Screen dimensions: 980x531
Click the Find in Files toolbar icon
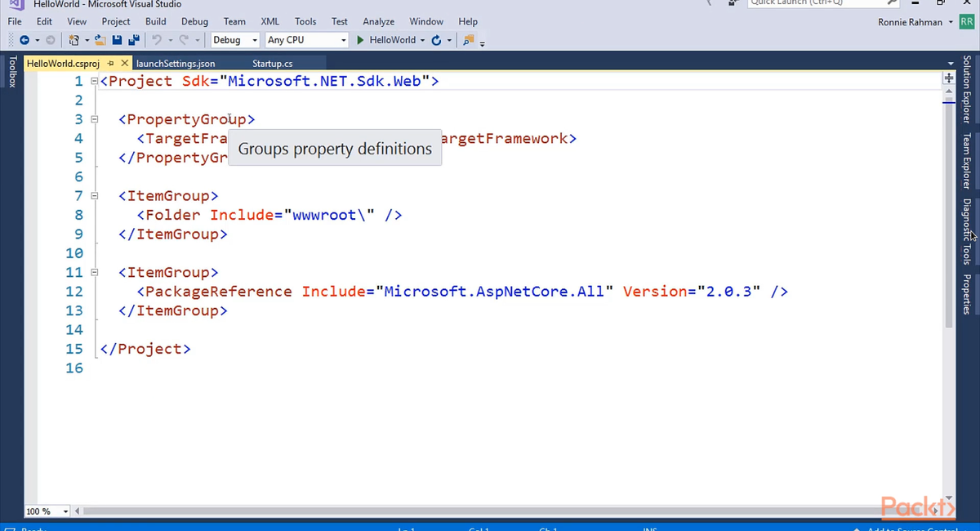pos(468,40)
